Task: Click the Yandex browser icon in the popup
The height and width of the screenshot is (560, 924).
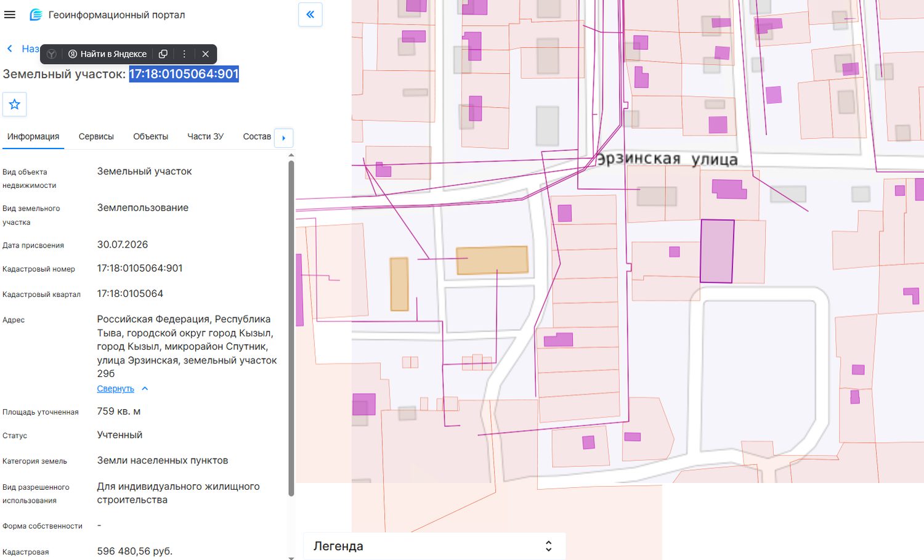Action: [x=52, y=54]
